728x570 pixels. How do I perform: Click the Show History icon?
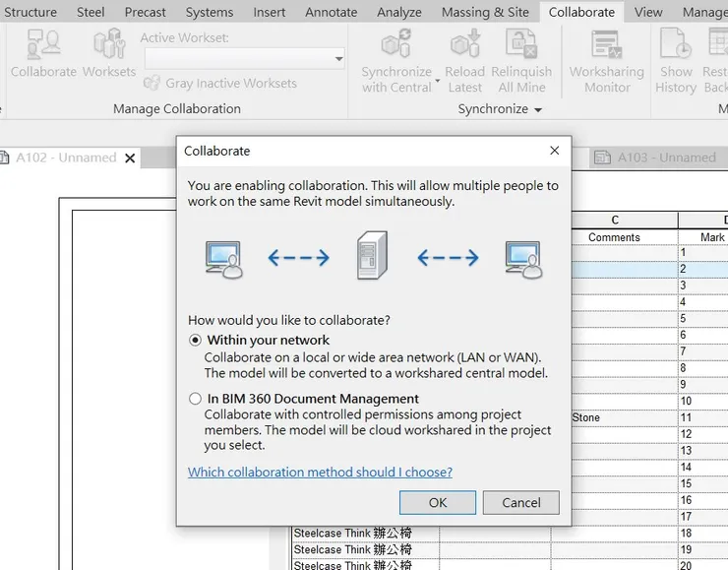pos(676,43)
